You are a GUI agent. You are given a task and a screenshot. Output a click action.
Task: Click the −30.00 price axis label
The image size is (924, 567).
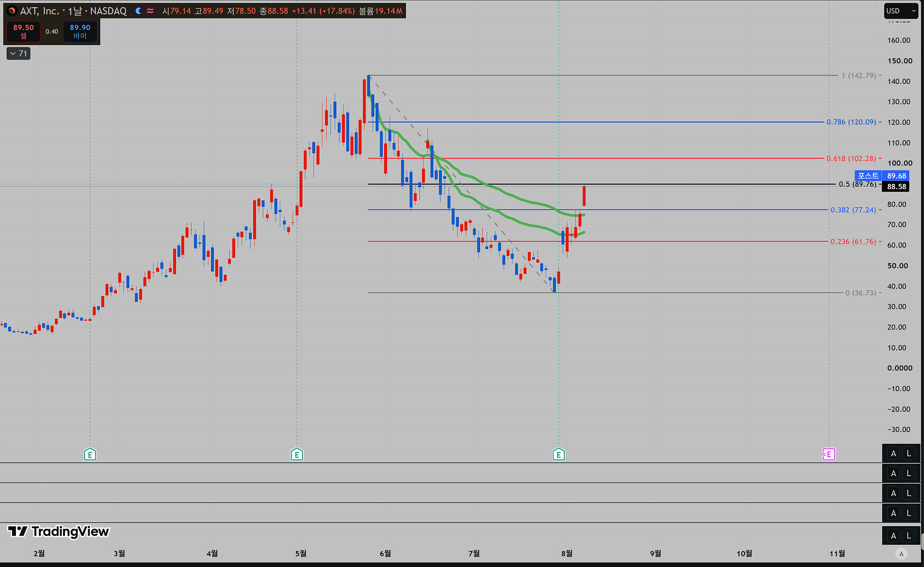pos(898,430)
